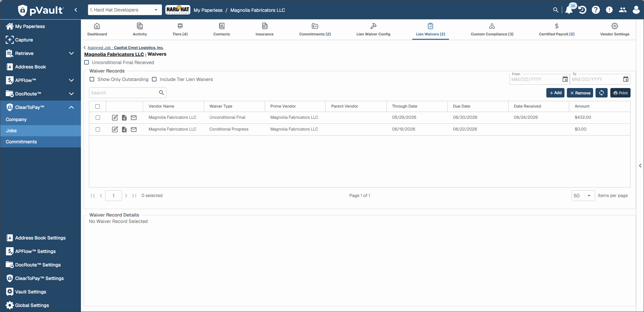Open the To date calendar picker

pos(625,79)
